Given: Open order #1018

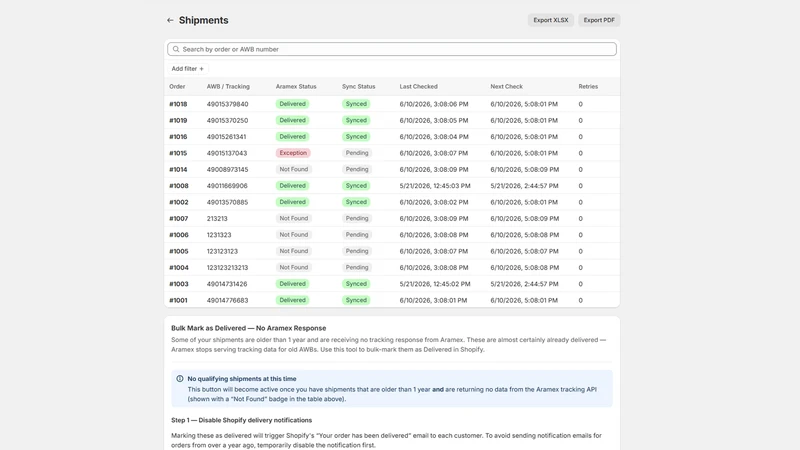Looking at the screenshot, I should 178,104.
